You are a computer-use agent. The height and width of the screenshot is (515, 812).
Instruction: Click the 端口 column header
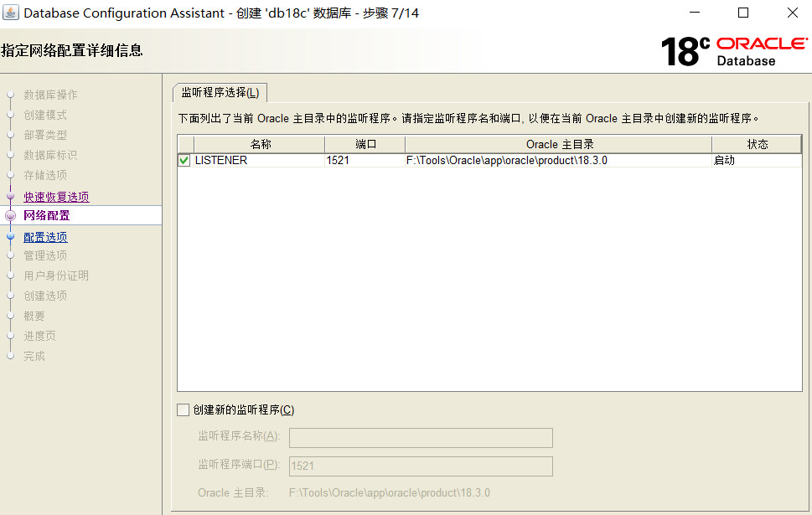click(365, 144)
